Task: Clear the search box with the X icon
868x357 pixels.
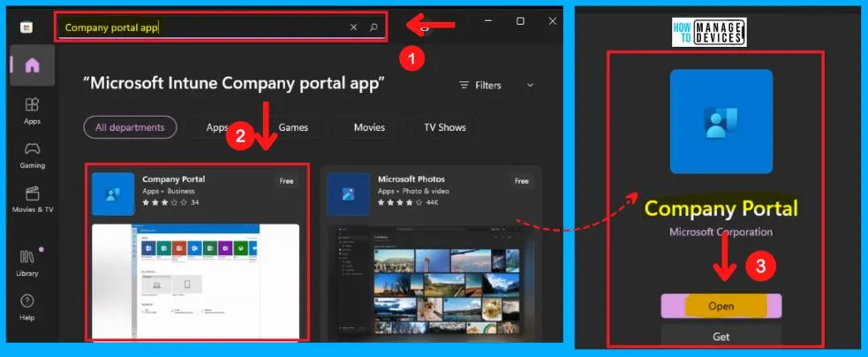Action: 353,27
